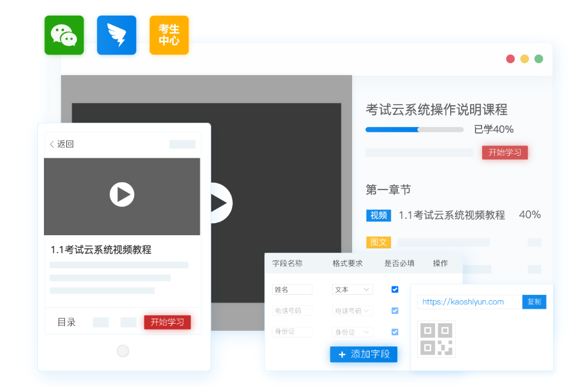Click the course progress bar at 40%
This screenshot has height=388, width=588.
414,129
